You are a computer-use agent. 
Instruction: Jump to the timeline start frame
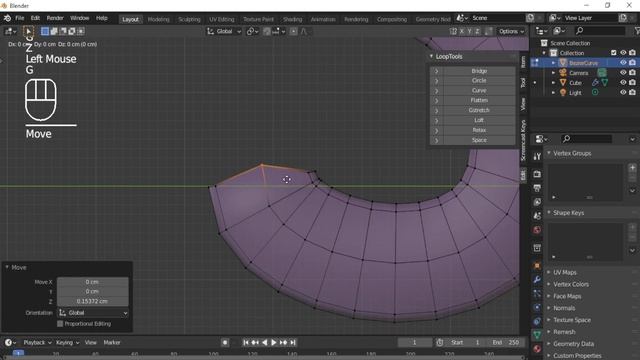click(246, 342)
